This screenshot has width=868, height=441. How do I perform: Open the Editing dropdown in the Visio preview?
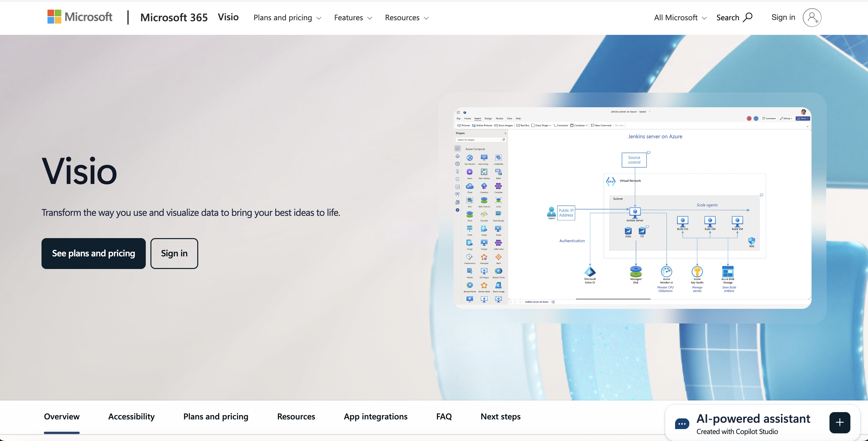click(786, 119)
